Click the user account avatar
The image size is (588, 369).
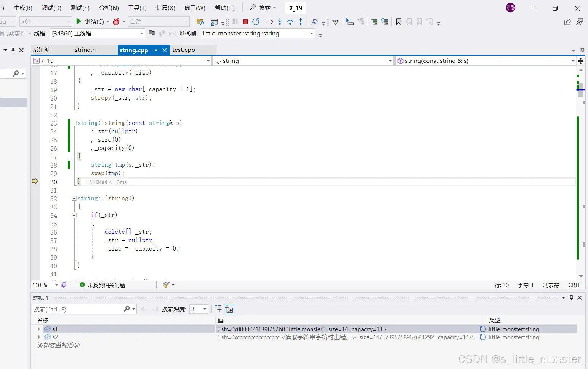[510, 8]
